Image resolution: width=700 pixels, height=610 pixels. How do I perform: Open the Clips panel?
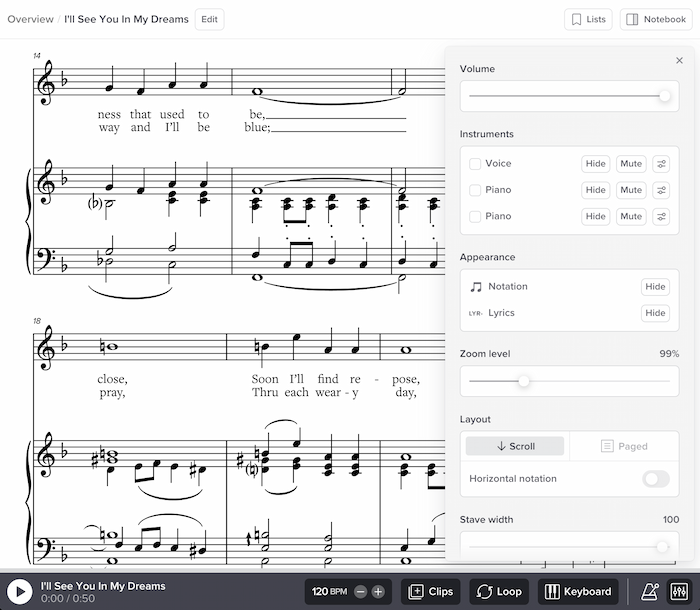[x=431, y=592]
